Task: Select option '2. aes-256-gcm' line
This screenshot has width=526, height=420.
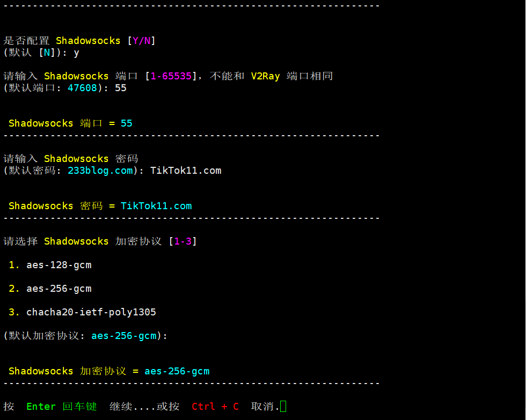Action: tap(50, 289)
